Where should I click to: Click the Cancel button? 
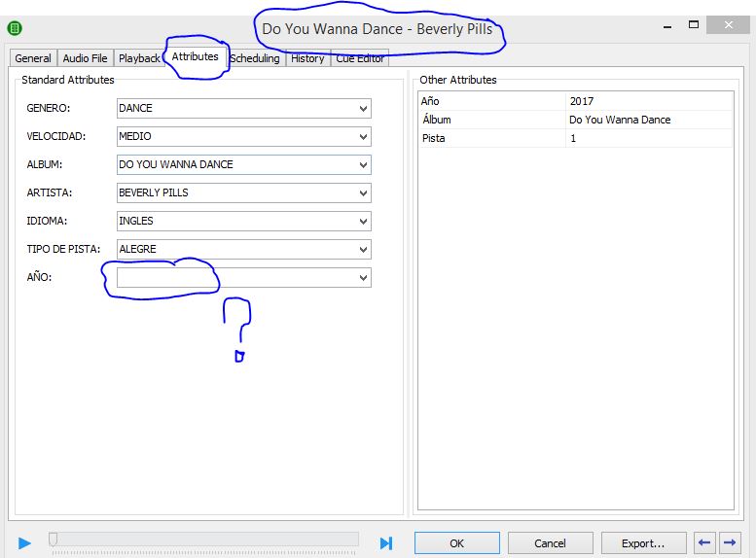[x=550, y=543]
